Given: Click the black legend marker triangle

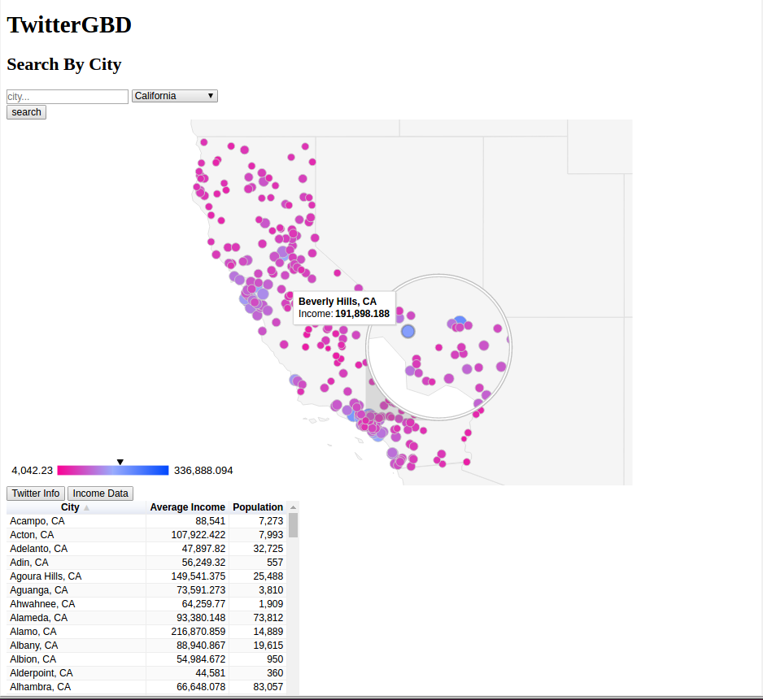Looking at the screenshot, I should 120,462.
